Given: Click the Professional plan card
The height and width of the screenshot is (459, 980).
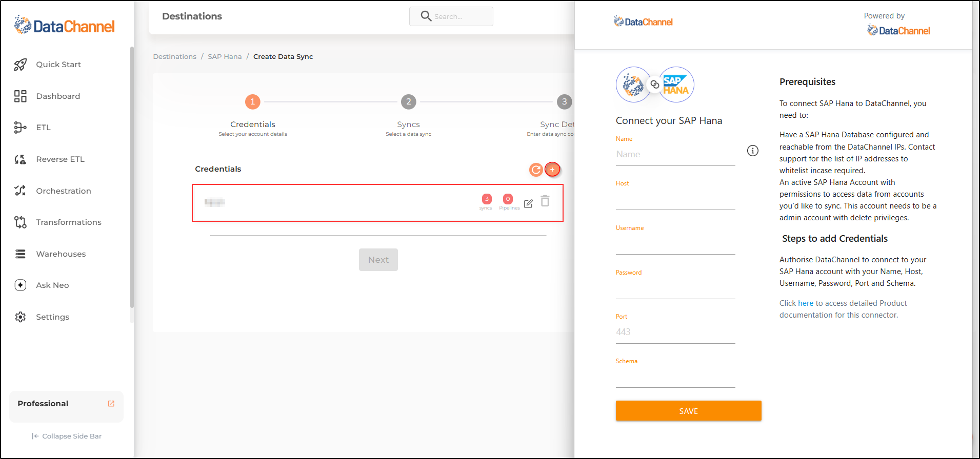Looking at the screenshot, I should click(66, 407).
